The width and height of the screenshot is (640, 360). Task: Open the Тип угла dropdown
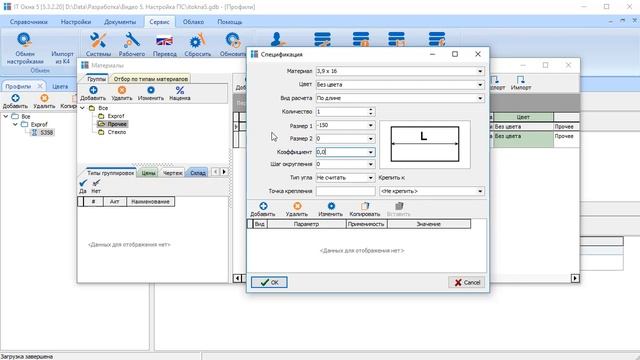tap(371, 178)
